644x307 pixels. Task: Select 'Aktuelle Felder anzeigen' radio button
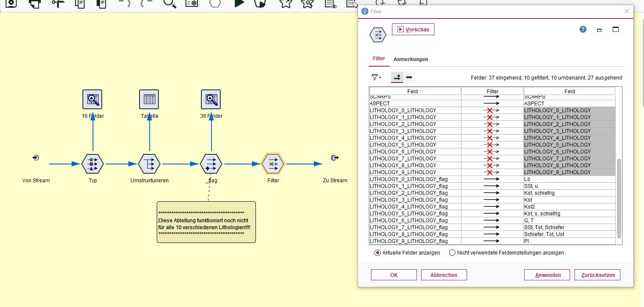click(x=378, y=253)
